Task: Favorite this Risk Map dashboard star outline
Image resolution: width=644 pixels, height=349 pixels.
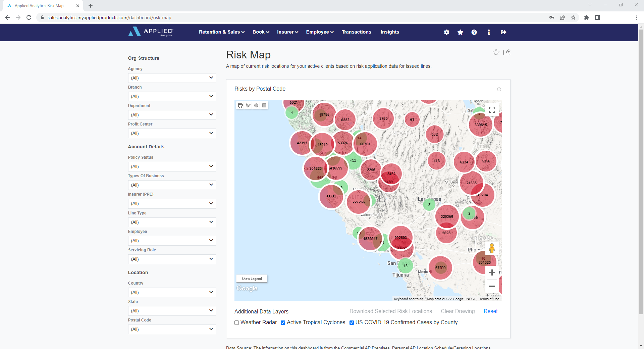Action: pos(496,52)
